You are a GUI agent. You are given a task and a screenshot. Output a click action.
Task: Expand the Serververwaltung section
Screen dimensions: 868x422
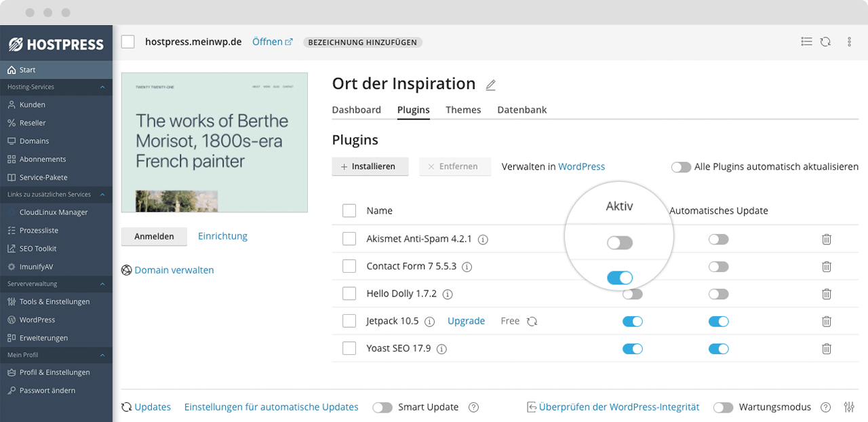pyautogui.click(x=103, y=284)
